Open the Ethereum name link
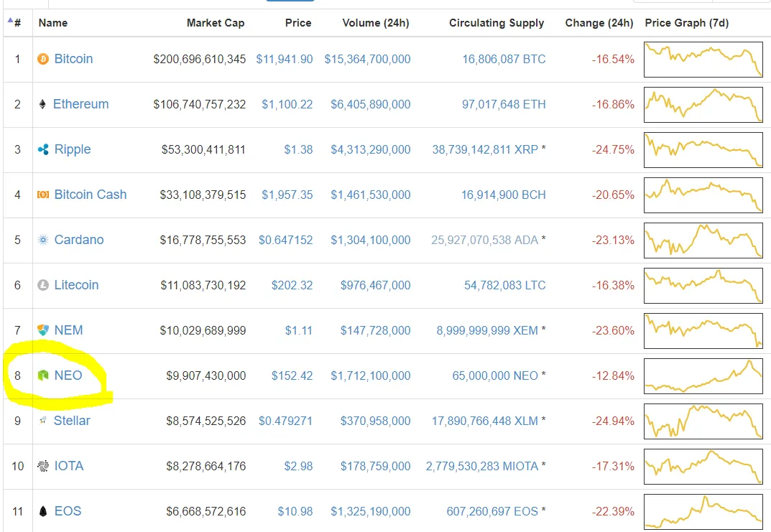The height and width of the screenshot is (532, 771). [80, 104]
